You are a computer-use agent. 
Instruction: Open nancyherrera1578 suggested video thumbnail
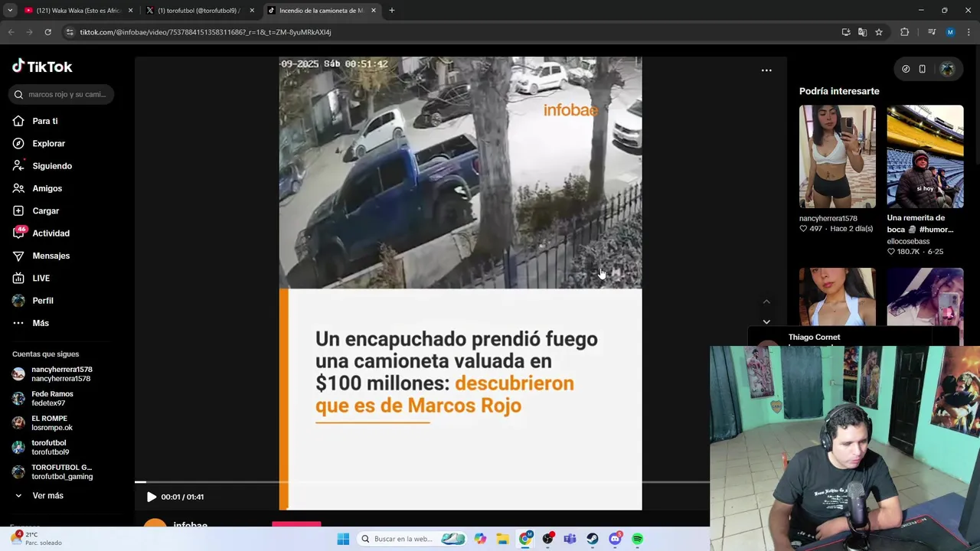[x=838, y=157]
